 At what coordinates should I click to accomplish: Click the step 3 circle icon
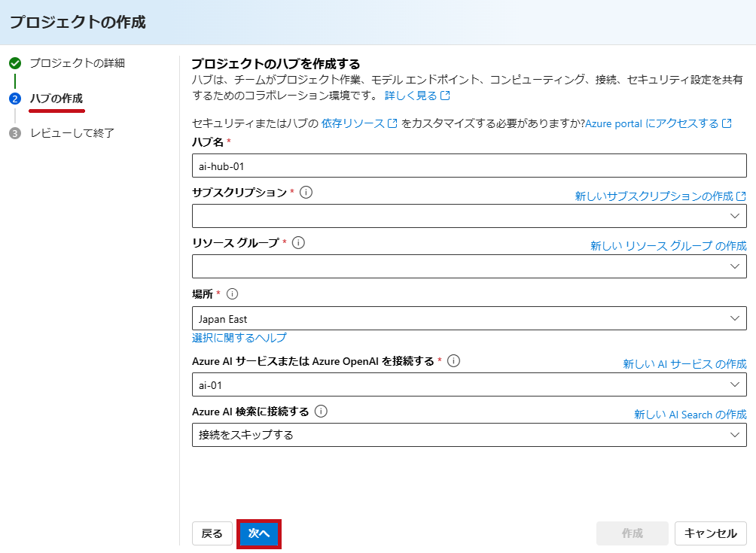15,133
